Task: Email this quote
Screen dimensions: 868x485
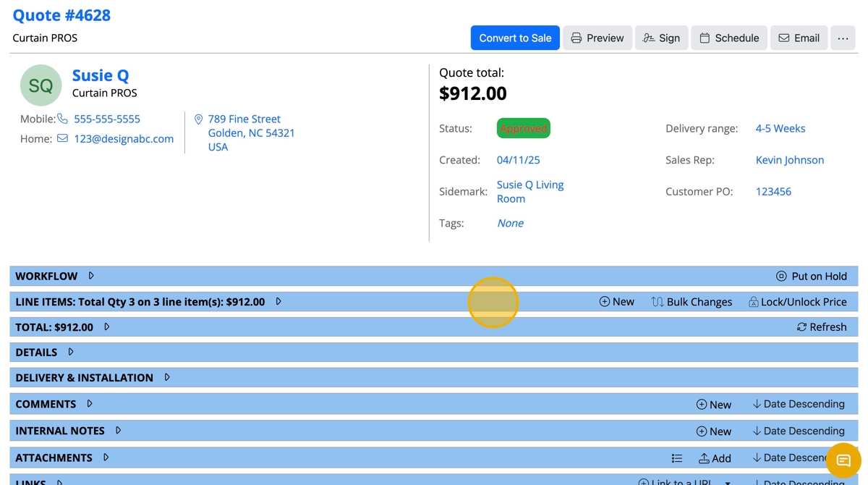Action: pyautogui.click(x=799, y=38)
